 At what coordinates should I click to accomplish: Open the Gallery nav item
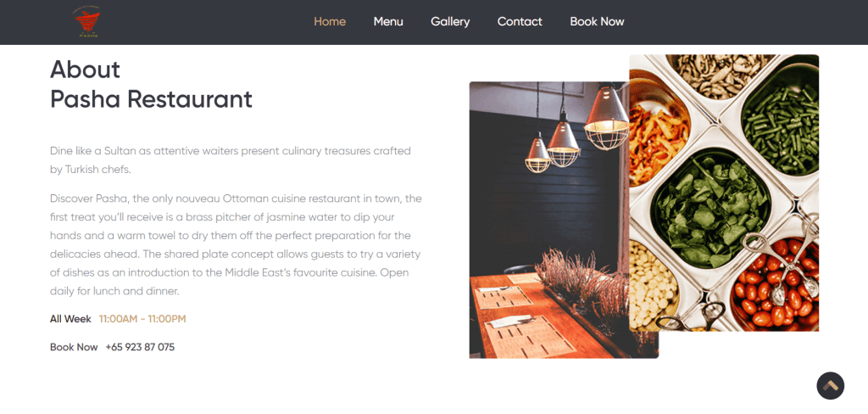450,21
